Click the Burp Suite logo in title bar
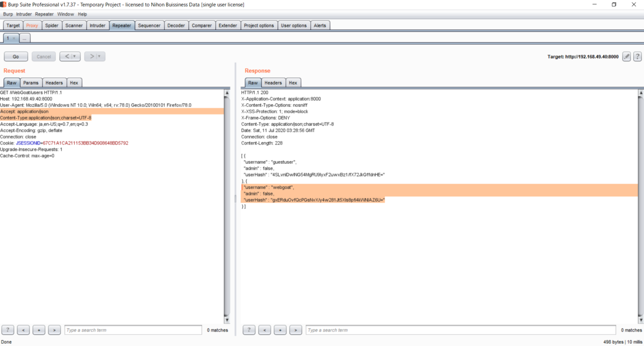This screenshot has width=644, height=346. [x=4, y=4]
